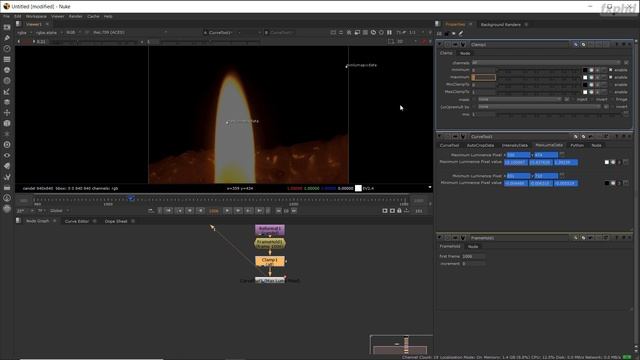640x360 pixels.
Task: Click the lock icon beside timeline frame range
Action: point(399,211)
